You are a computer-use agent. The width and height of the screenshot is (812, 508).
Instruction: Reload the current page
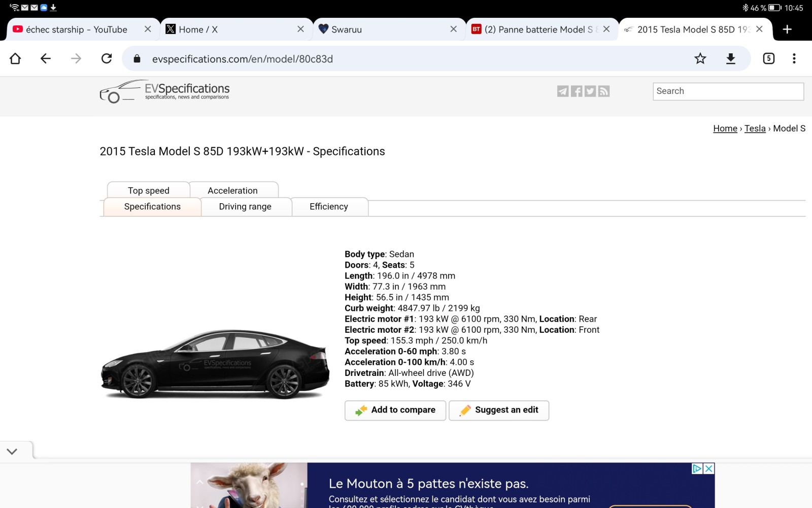tap(107, 59)
